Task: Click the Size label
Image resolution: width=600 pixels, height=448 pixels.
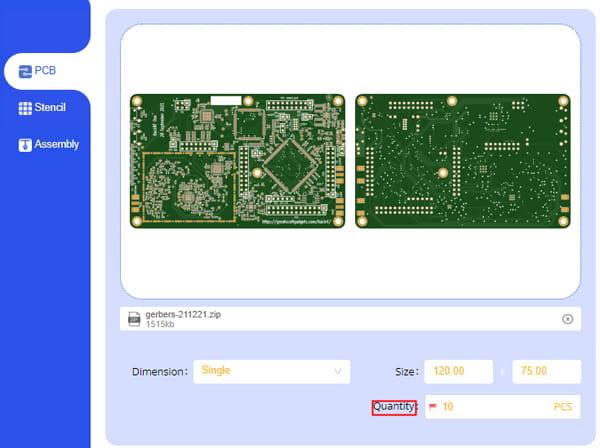Action: click(x=407, y=372)
